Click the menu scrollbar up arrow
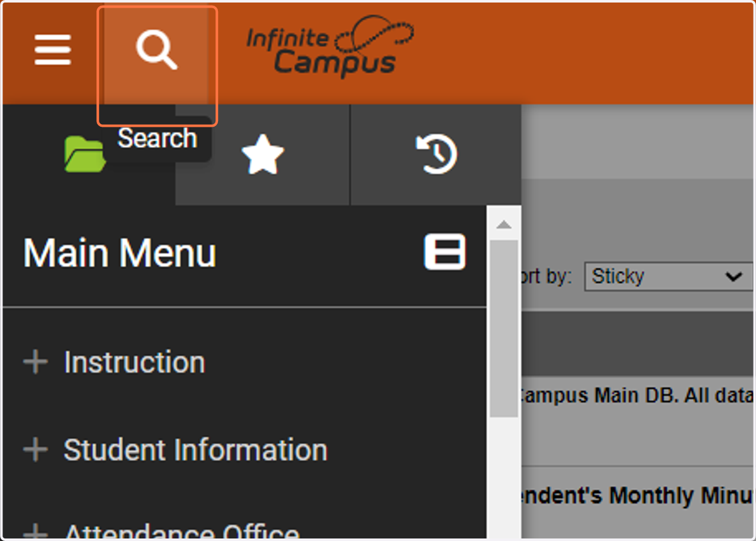756x541 pixels. pos(503,225)
